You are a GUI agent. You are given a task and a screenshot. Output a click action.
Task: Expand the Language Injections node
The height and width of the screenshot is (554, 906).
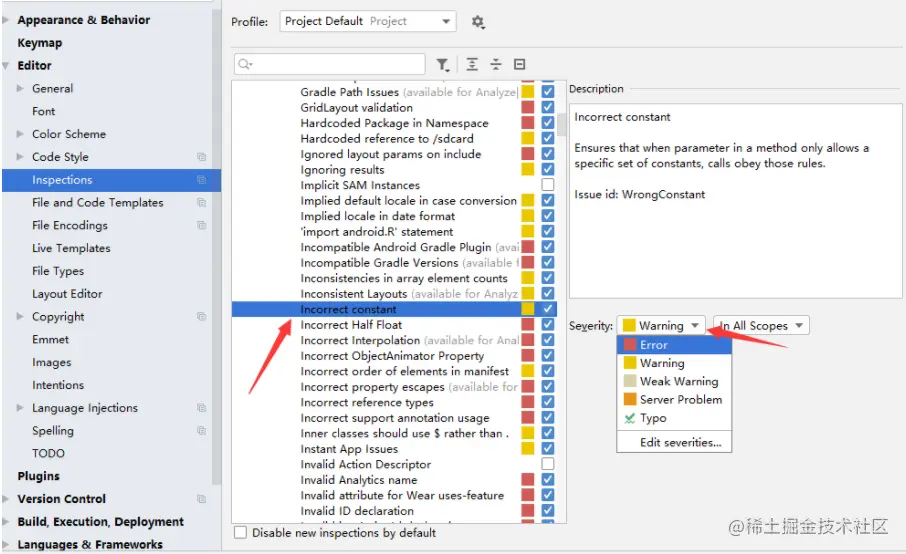(20, 408)
